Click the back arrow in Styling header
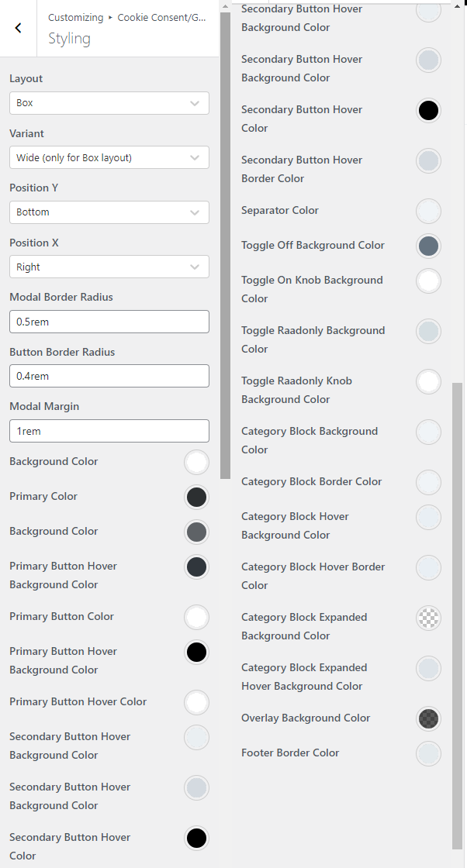This screenshot has height=868, width=467. tap(19, 29)
